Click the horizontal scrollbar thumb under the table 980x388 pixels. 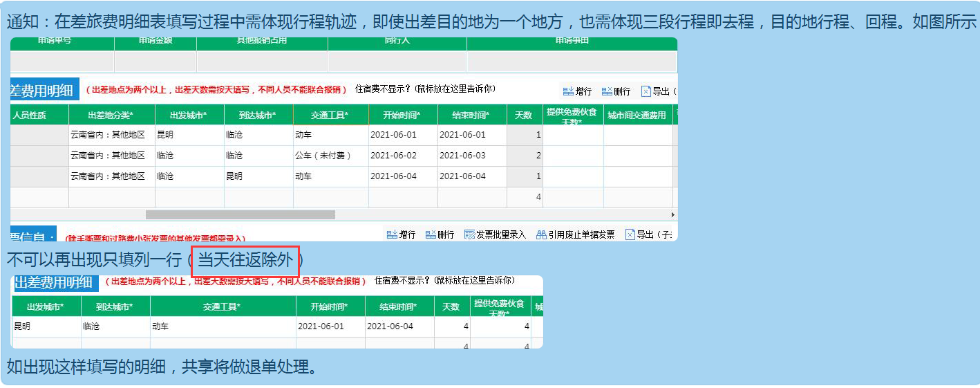pos(240,215)
